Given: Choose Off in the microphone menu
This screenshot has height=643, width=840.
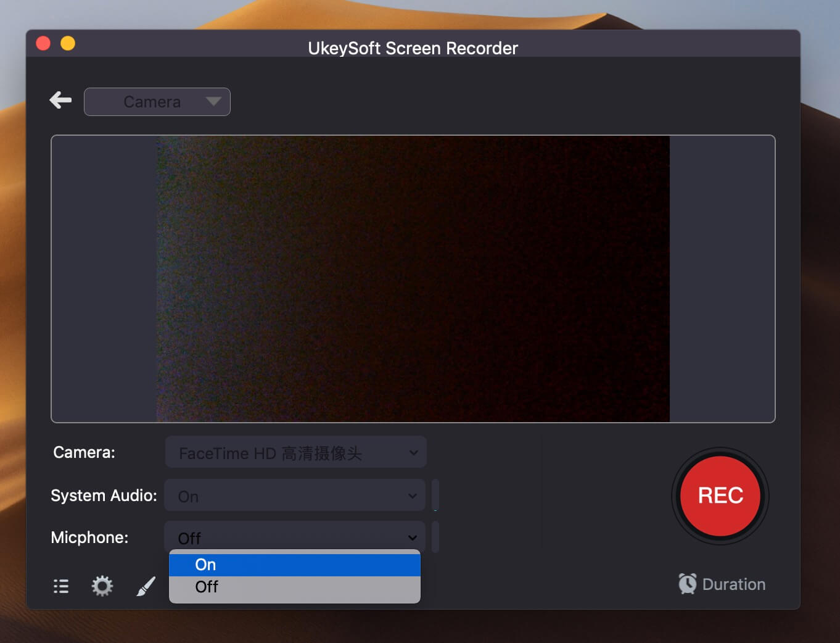Looking at the screenshot, I should tap(295, 587).
